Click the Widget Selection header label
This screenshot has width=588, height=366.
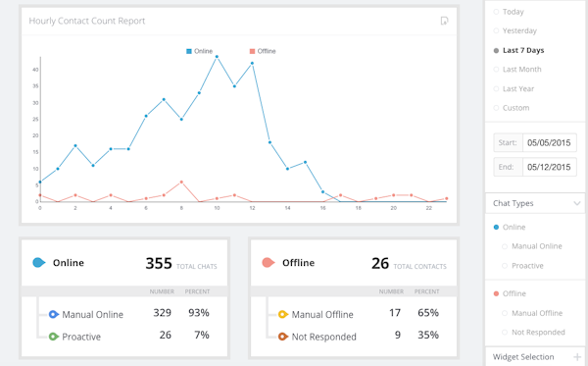(x=523, y=356)
